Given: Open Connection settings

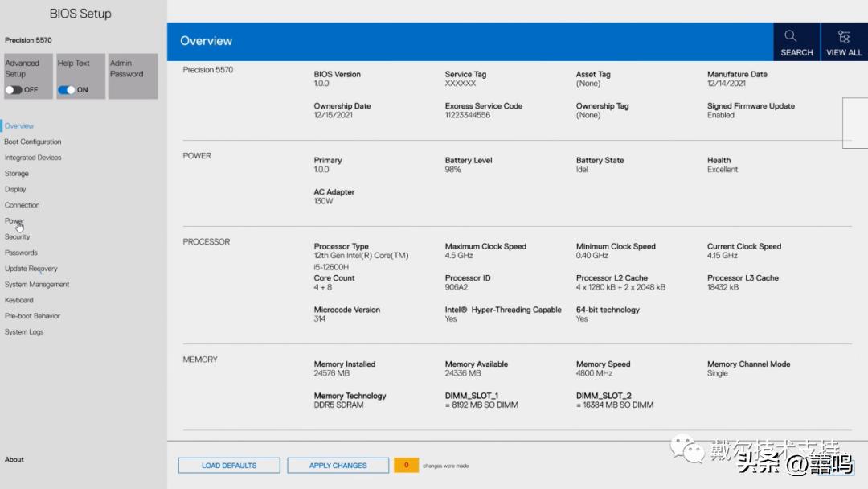Looking at the screenshot, I should (22, 205).
